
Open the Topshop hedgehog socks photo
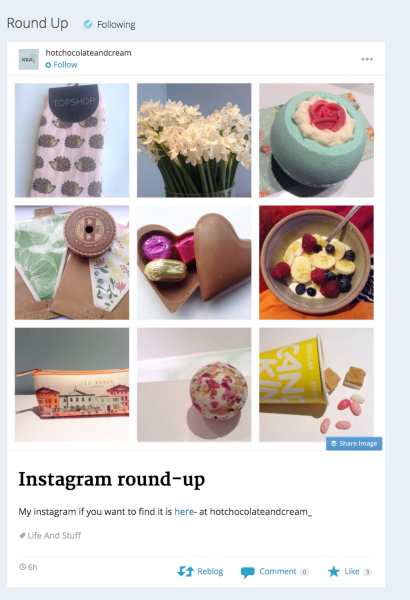coord(72,140)
